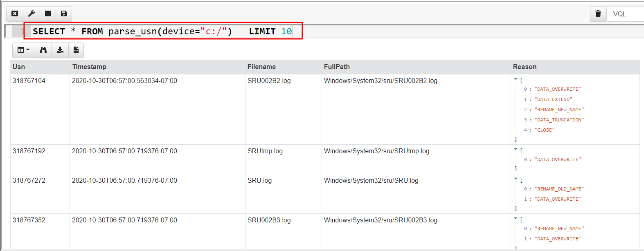Collapse Reason array for SRU002B2.log row
The height and width of the screenshot is (251, 644).
[x=516, y=79]
